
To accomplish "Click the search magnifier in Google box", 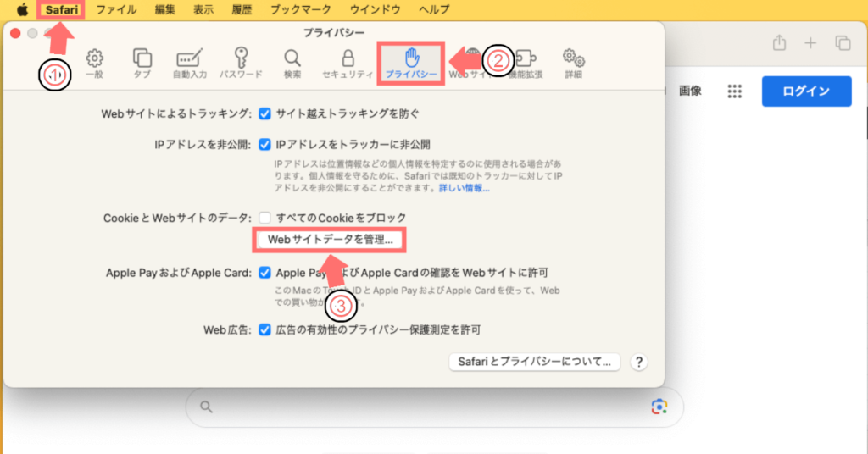I will click(206, 407).
